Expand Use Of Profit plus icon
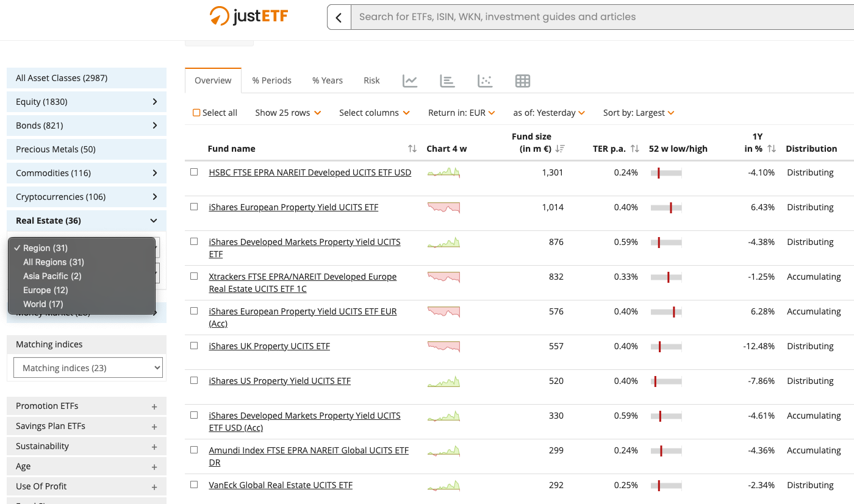Image resolution: width=854 pixels, height=504 pixels. pyautogui.click(x=154, y=487)
